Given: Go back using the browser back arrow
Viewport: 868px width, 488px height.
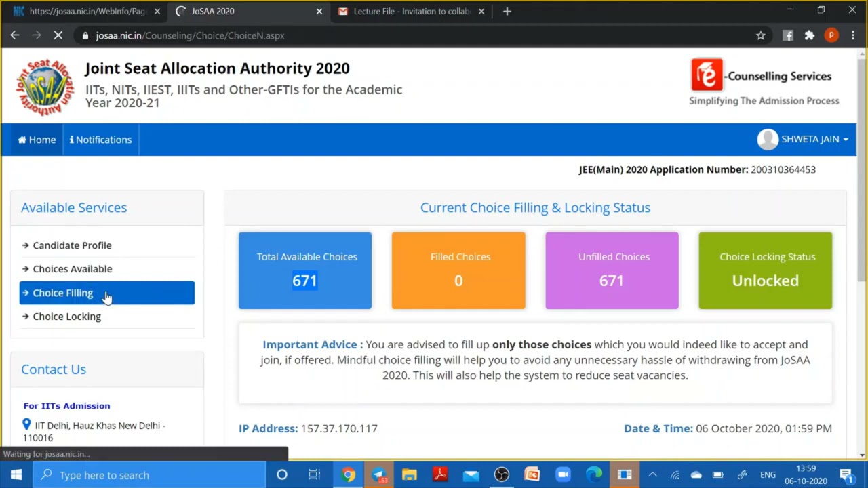Looking at the screenshot, I should click(x=15, y=35).
